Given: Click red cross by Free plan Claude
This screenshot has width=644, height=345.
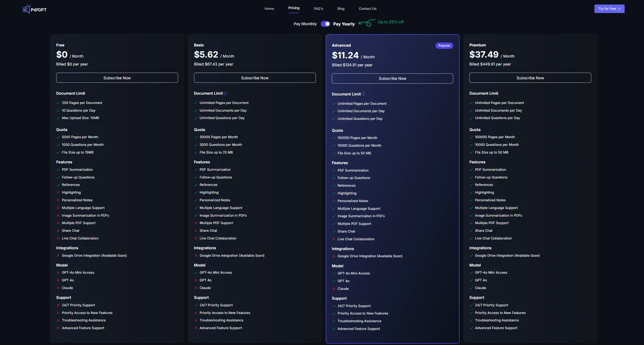Looking at the screenshot, I should (x=58, y=288).
